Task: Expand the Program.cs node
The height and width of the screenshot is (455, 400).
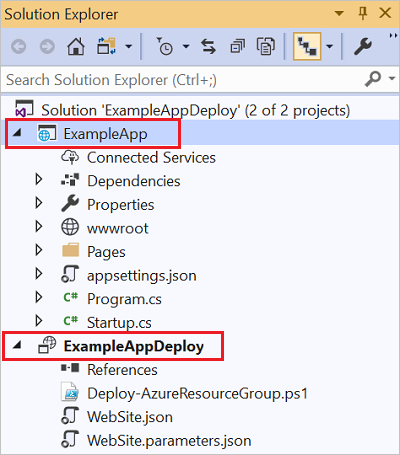Action: tap(39, 297)
